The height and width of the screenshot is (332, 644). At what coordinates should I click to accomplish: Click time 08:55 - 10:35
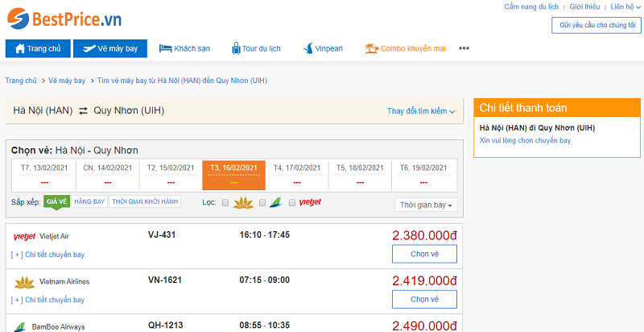[x=265, y=326]
